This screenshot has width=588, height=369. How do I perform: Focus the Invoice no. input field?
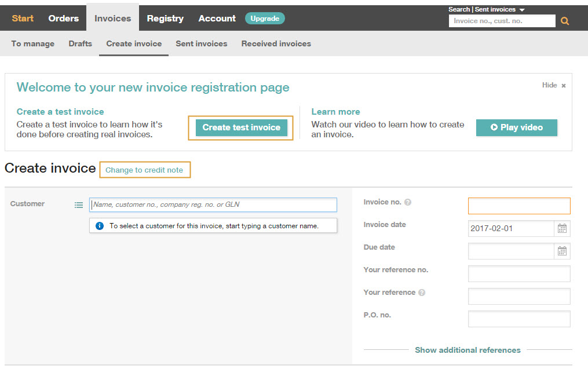click(519, 206)
